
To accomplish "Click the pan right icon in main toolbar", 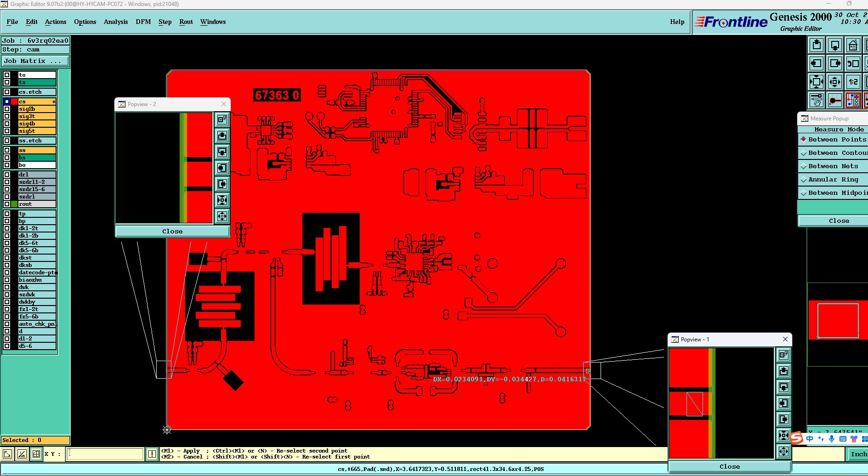I will click(835, 63).
